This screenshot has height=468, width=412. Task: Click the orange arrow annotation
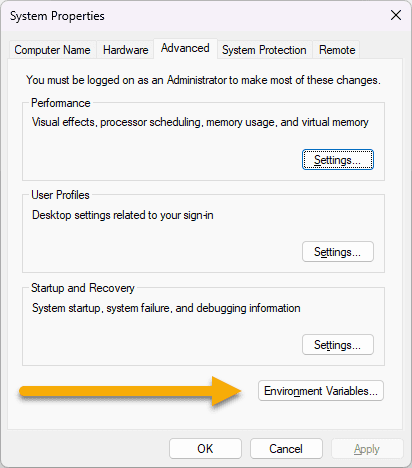[x=130, y=391]
